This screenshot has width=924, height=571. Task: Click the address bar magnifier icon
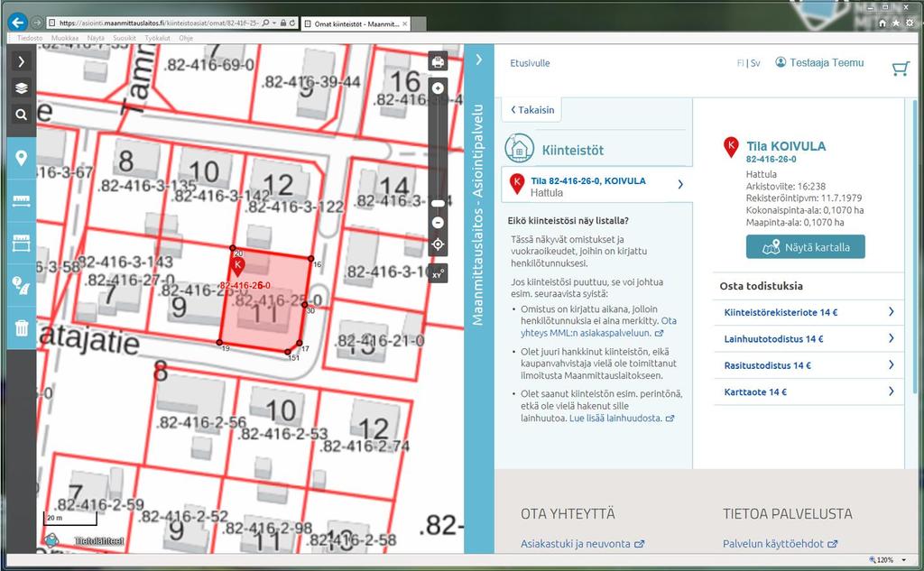tap(266, 23)
